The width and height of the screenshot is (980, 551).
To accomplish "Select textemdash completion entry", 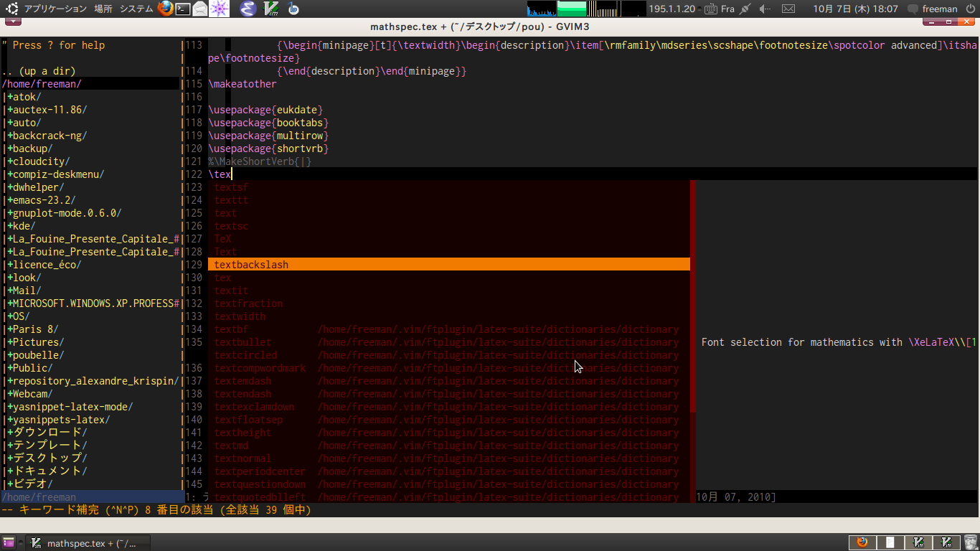I will [449, 381].
